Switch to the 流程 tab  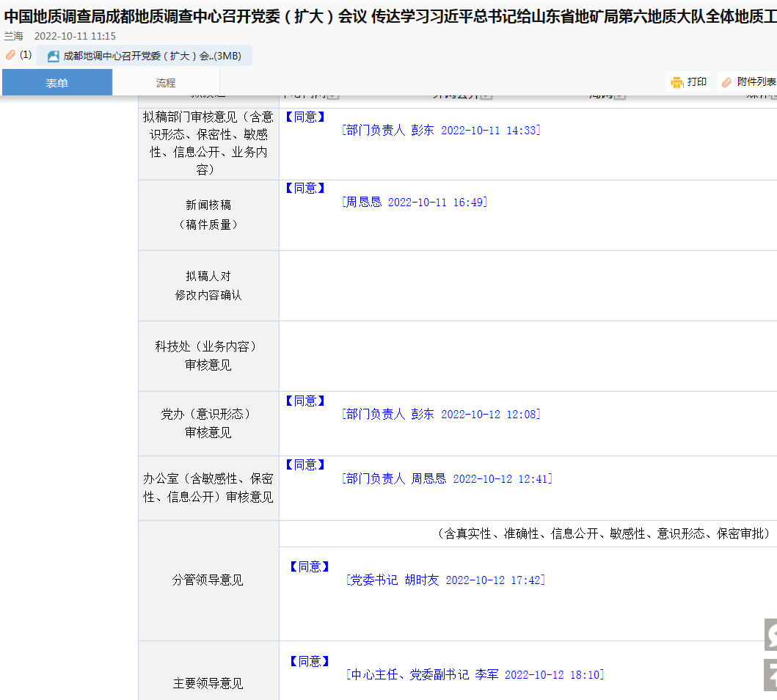[166, 83]
